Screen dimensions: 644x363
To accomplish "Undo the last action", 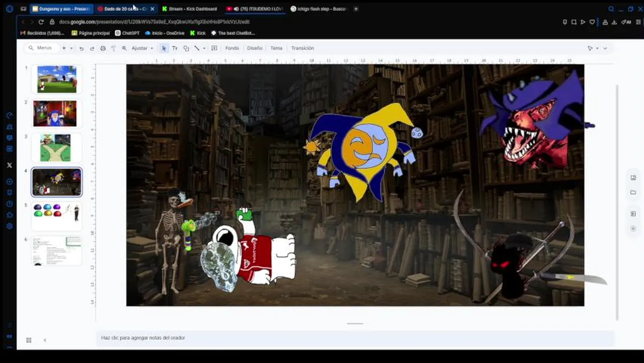I will point(81,48).
